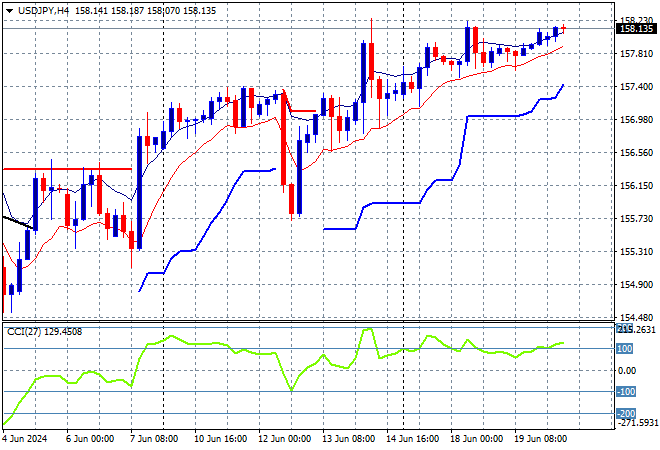Click the CCI -100 level label

(625, 392)
